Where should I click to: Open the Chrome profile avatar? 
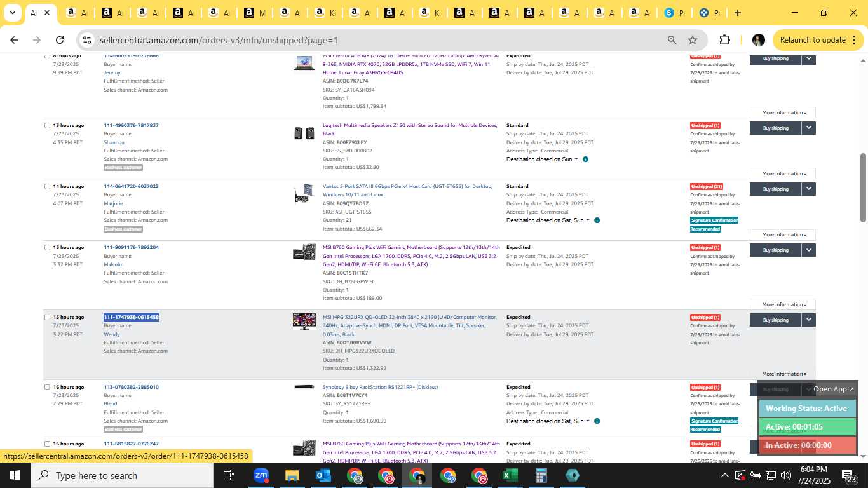pyautogui.click(x=758, y=40)
